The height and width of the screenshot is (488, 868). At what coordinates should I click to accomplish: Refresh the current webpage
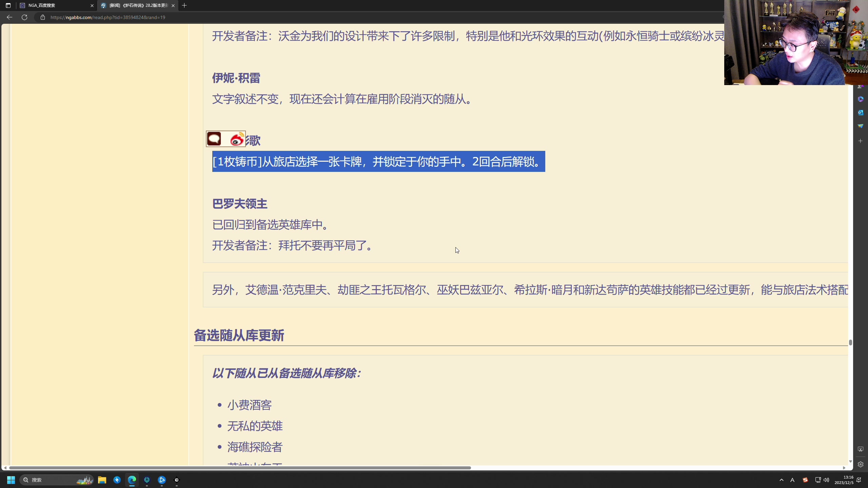(x=24, y=17)
